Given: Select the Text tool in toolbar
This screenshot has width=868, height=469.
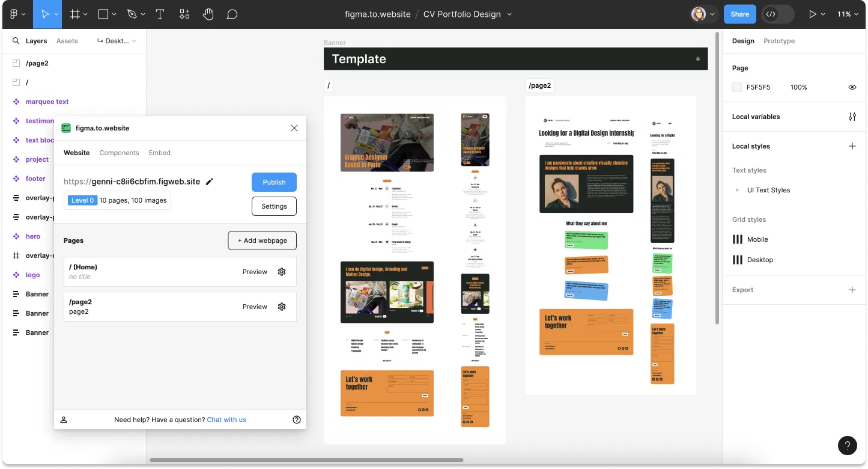Looking at the screenshot, I should (x=160, y=14).
